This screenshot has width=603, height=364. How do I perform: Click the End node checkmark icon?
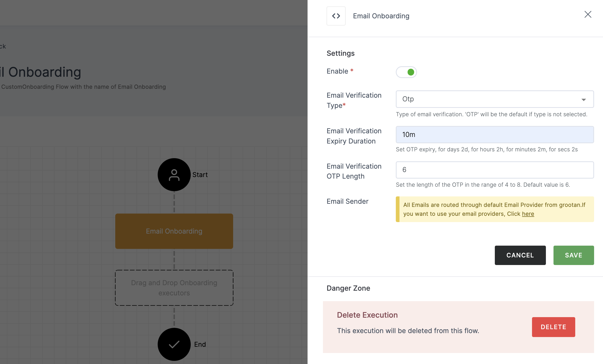point(174,344)
